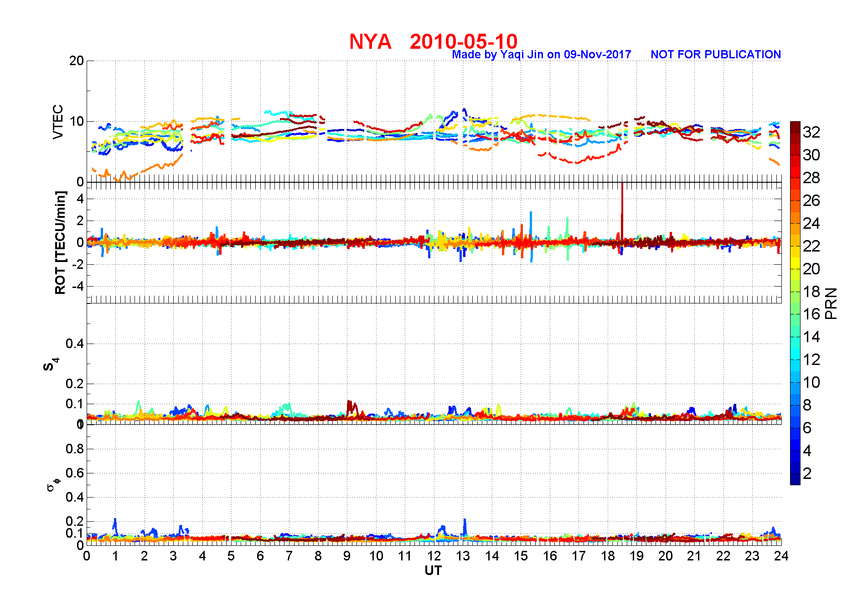Viewport: 868px width, 606px height.
Task: Select the VTEC y-axis label
Action: (58, 122)
